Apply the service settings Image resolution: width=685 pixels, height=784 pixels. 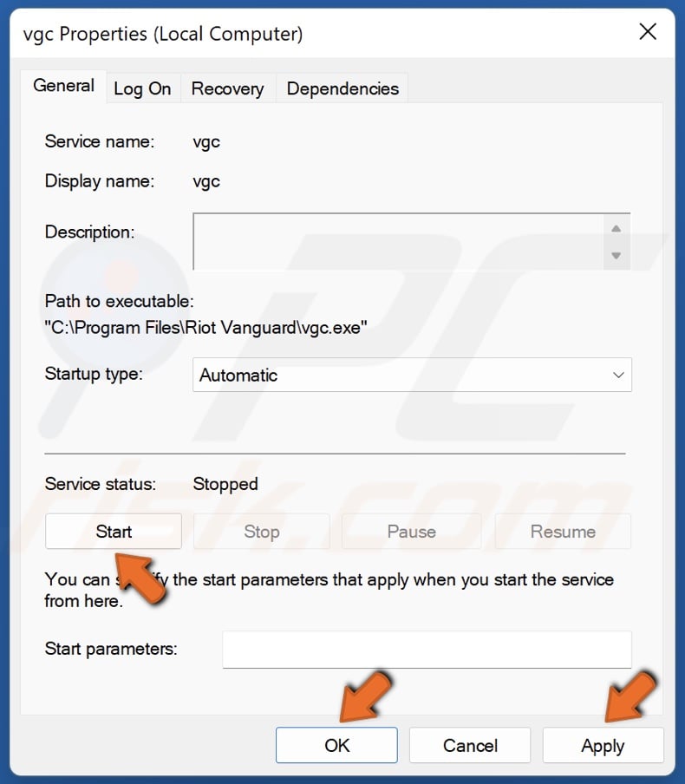[603, 745]
